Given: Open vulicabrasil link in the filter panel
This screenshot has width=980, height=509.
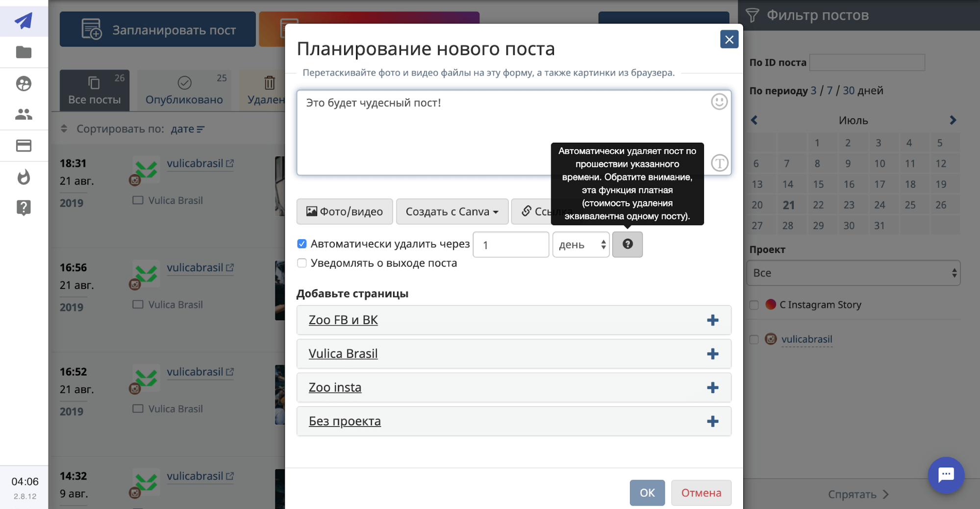Looking at the screenshot, I should 806,339.
